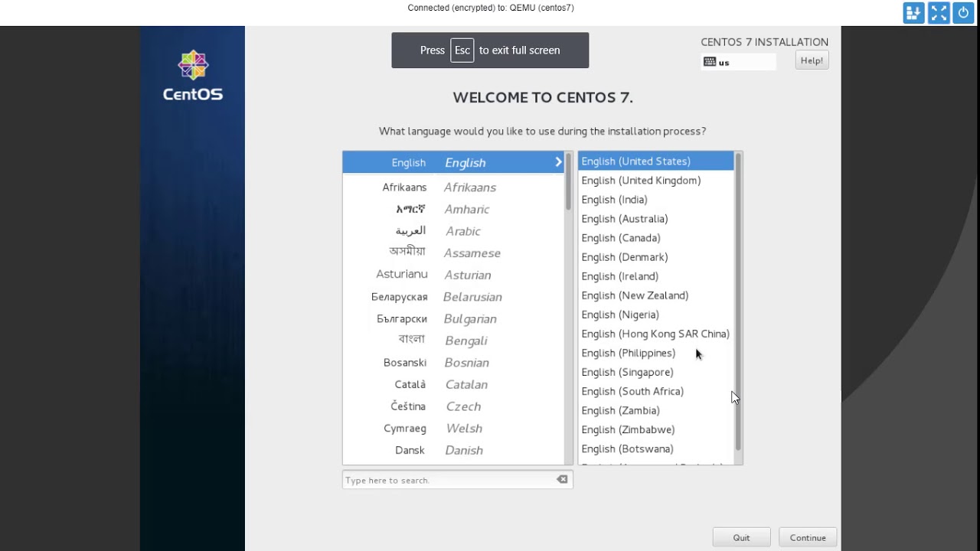The width and height of the screenshot is (980, 551).
Task: Choose English (Zimbabwe) locale
Action: click(656, 429)
